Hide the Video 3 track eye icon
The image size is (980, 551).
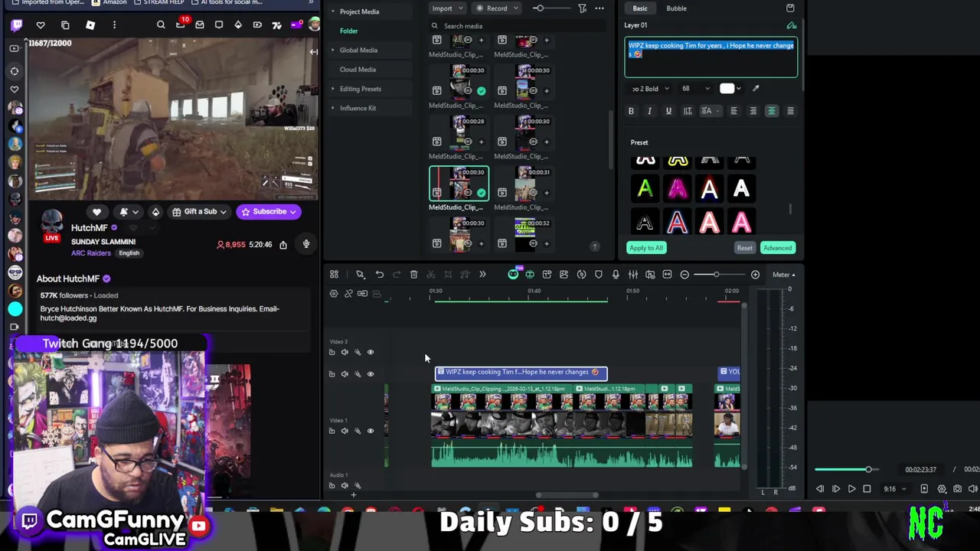[371, 352]
